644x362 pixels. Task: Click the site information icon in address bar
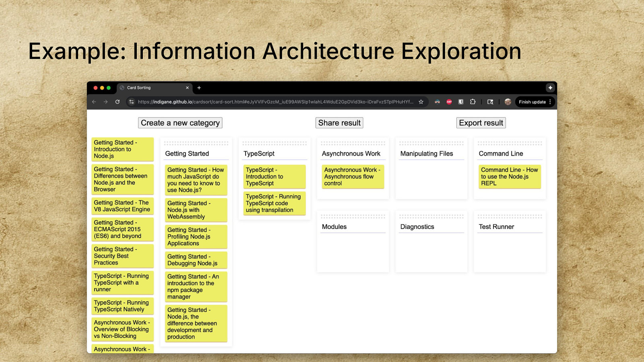point(131,102)
